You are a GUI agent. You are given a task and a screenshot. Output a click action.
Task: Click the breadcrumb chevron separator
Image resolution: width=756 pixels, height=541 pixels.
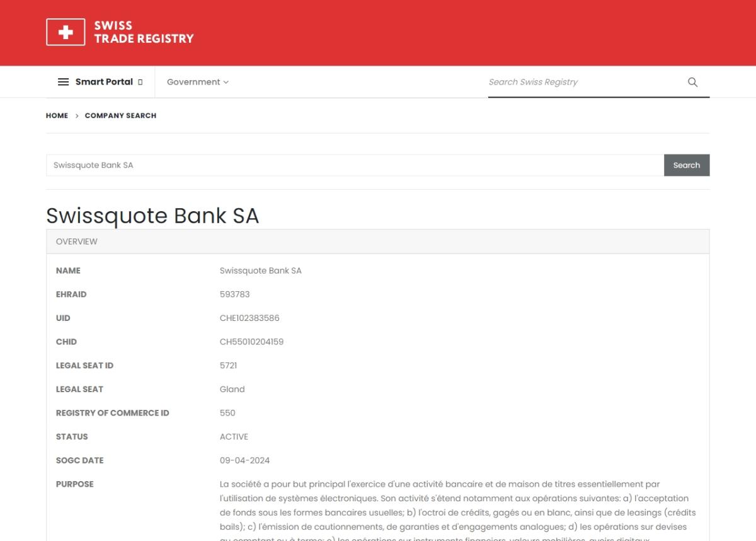click(x=77, y=116)
